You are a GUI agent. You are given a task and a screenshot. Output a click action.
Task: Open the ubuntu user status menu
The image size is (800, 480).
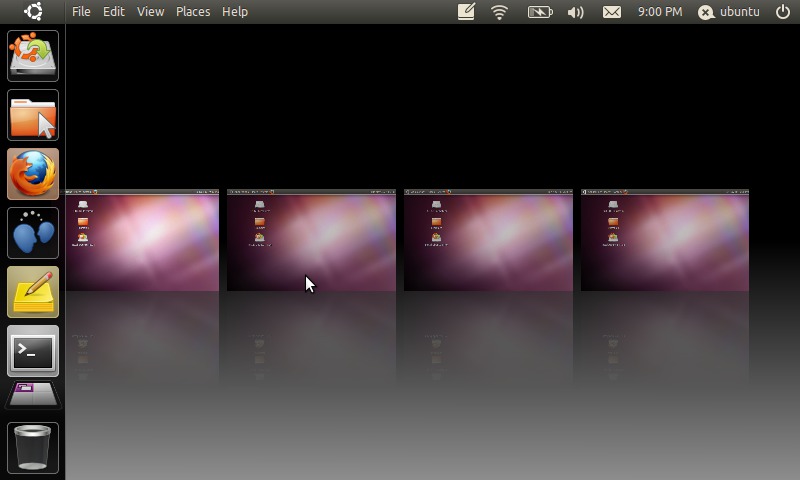pyautogui.click(x=729, y=12)
